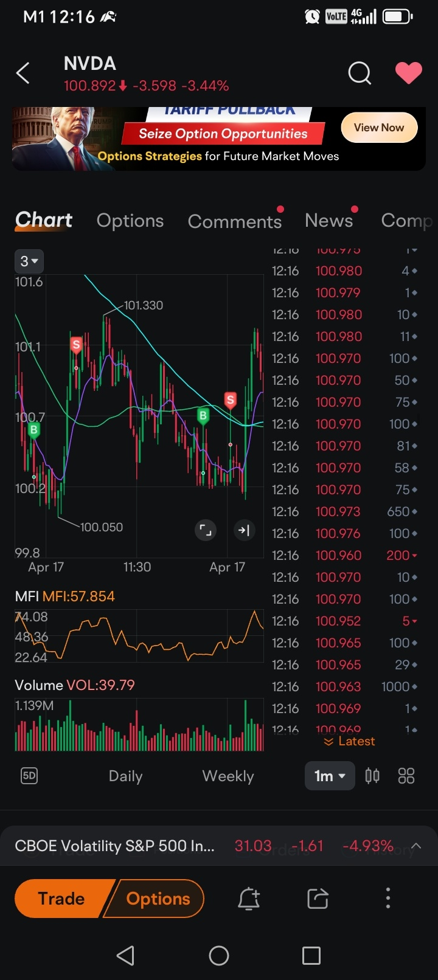The height and width of the screenshot is (980, 438).
Task: Tap the sell marker near 101.1
Action: point(76,345)
